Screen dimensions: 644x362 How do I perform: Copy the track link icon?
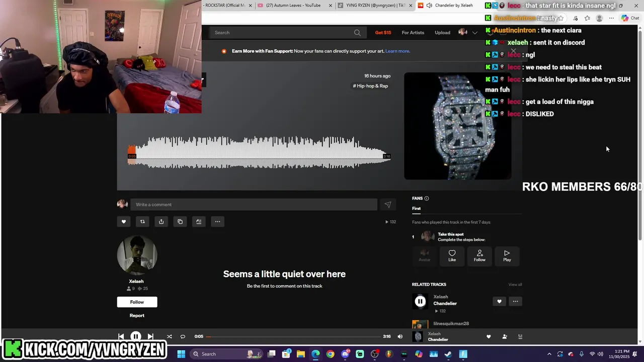pos(180,221)
